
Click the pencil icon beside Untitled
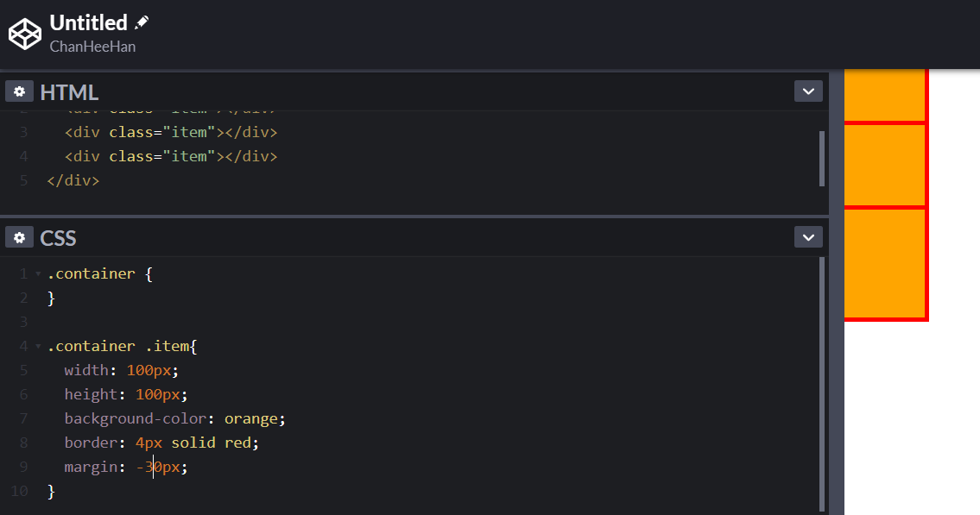point(142,22)
